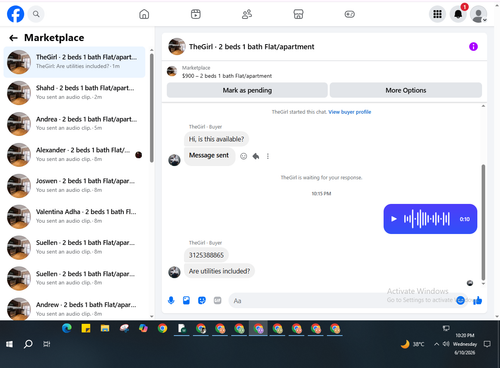Click the conversation list scrollbar

point(152,108)
